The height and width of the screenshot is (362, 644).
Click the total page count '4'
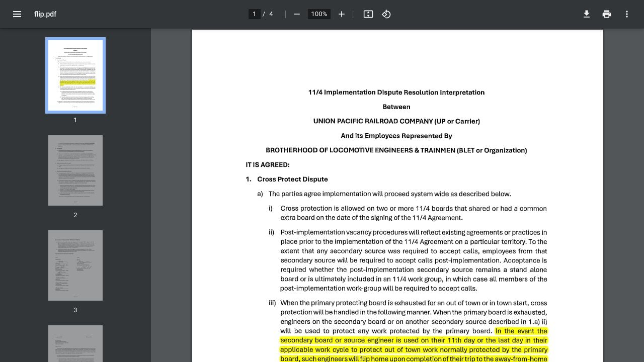[271, 14]
